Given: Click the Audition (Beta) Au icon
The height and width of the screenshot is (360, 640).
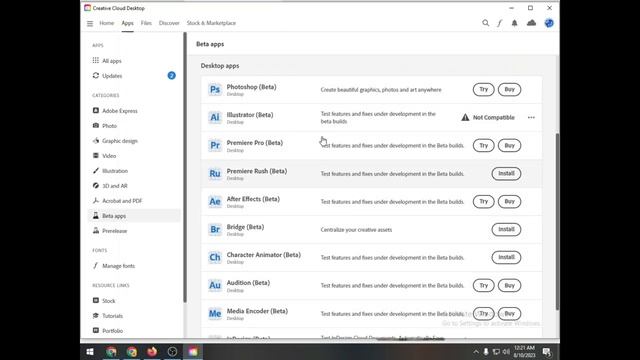Looking at the screenshot, I should (215, 285).
